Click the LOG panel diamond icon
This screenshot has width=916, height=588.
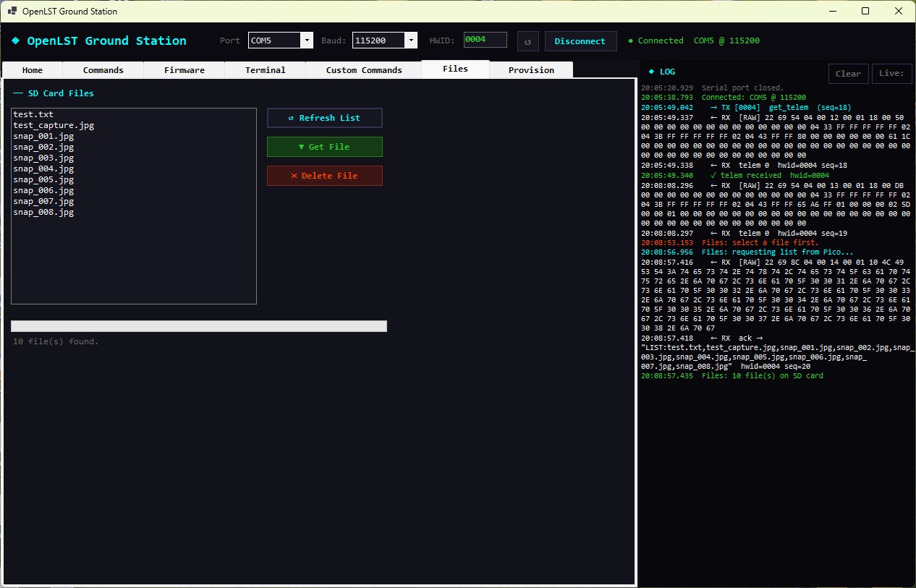651,72
